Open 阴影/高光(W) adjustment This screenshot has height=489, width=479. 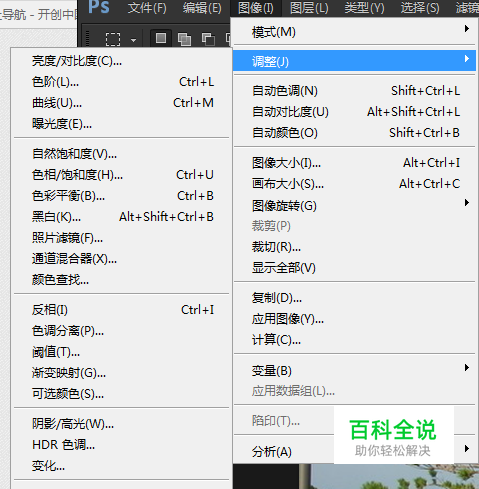pos(122,424)
